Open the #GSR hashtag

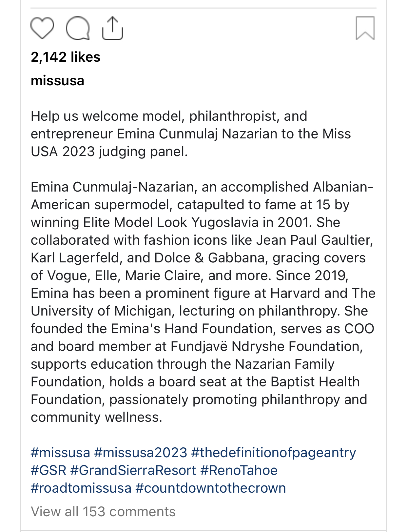(48, 470)
